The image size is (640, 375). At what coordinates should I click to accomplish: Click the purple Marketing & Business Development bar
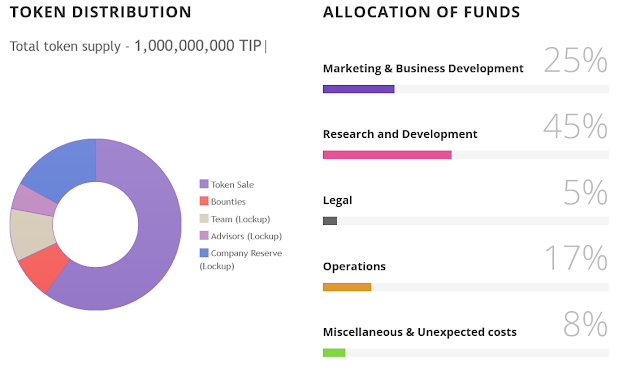358,89
